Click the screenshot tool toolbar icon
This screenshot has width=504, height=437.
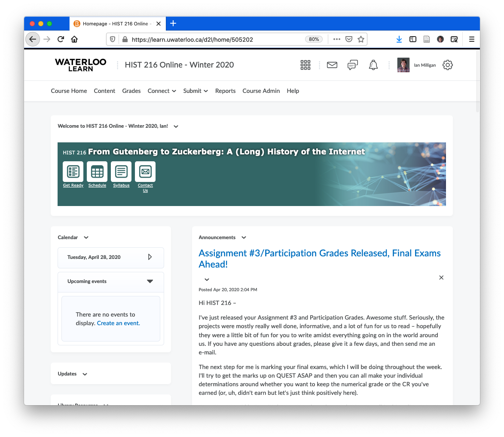[x=454, y=39]
